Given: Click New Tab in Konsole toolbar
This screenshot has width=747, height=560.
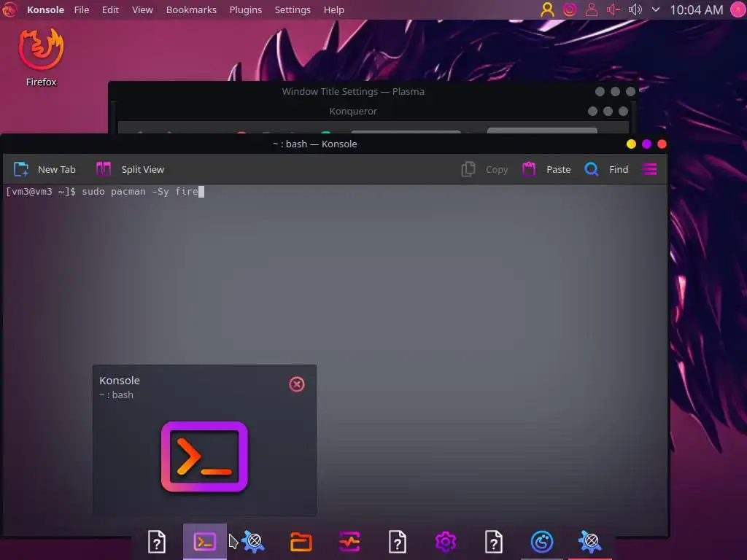Looking at the screenshot, I should (44, 169).
